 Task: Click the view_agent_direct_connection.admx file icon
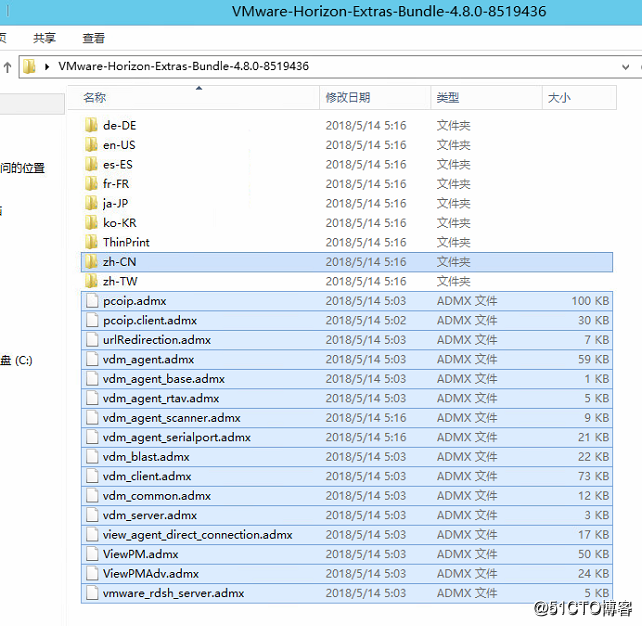pos(92,534)
